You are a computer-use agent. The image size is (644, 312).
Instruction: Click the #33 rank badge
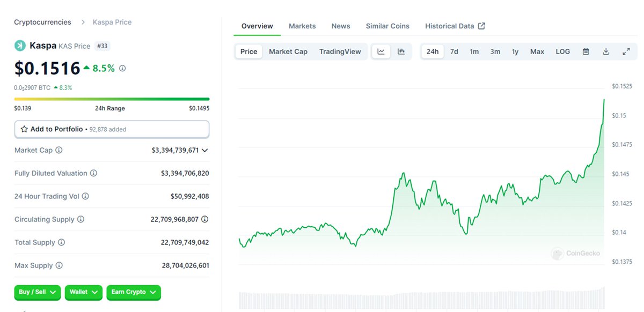(x=102, y=46)
